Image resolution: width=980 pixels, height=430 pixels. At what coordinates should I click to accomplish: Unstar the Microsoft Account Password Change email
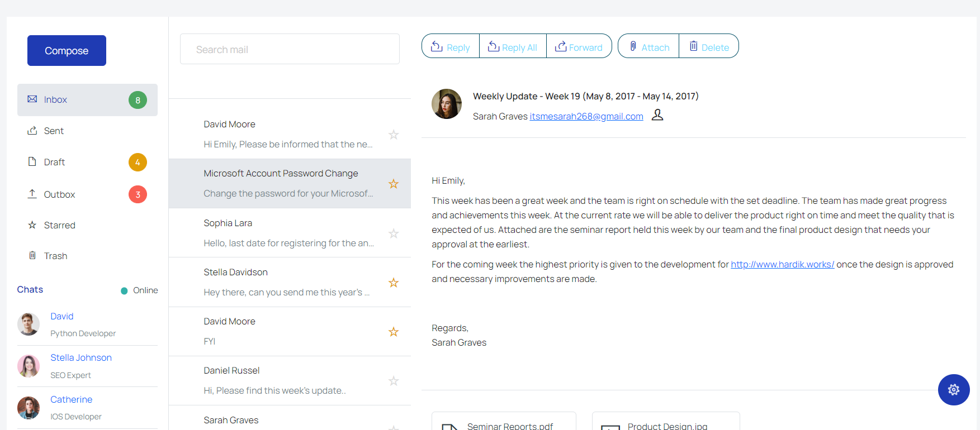(x=394, y=184)
